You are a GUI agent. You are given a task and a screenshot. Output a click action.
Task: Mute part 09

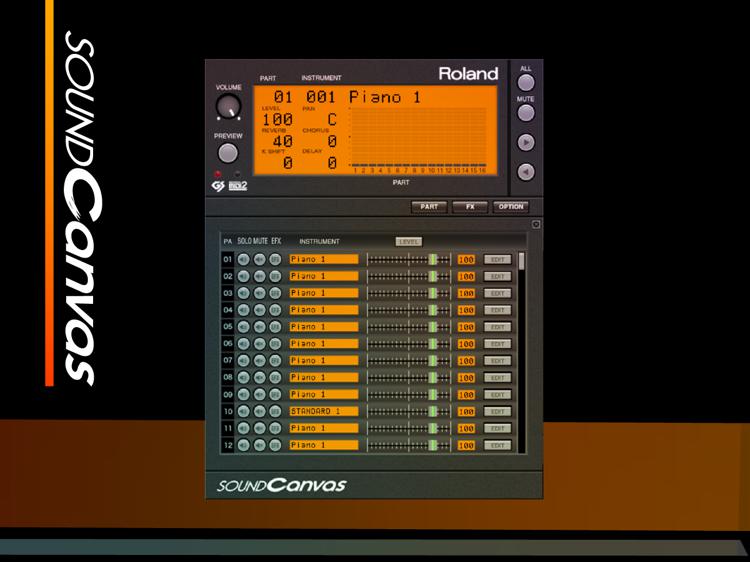(x=259, y=395)
